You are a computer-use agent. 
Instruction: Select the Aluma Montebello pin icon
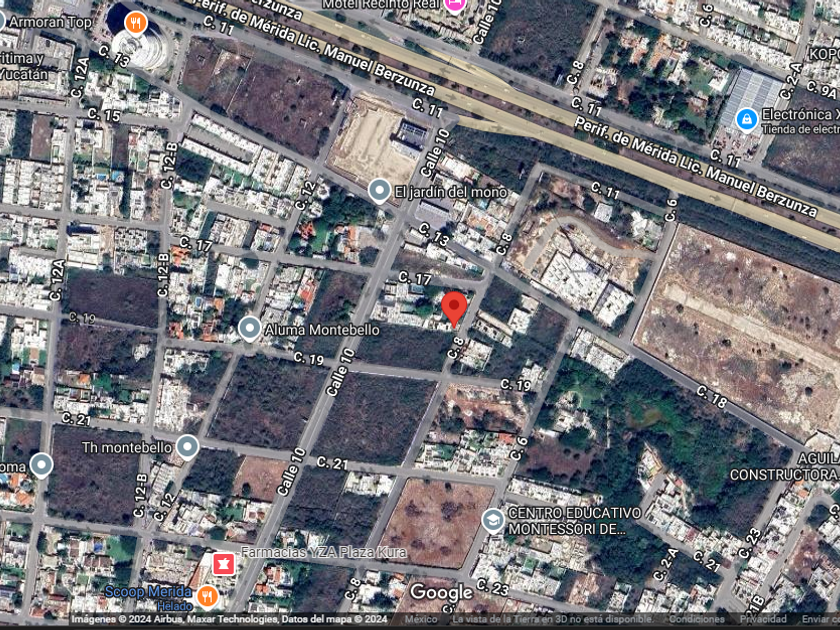coord(250,329)
